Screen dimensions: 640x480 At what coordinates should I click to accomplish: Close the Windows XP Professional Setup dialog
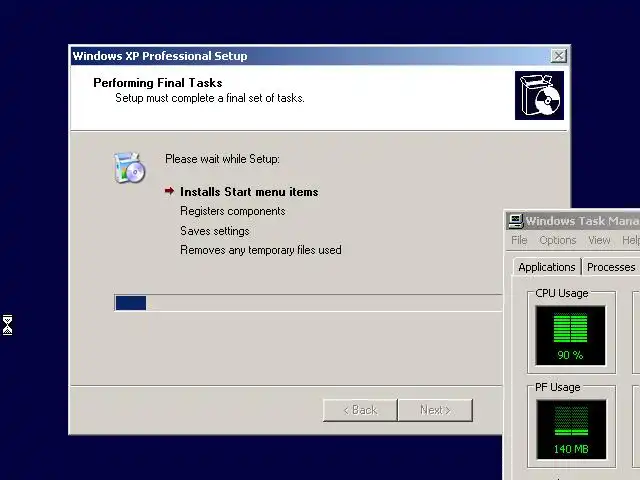point(558,56)
